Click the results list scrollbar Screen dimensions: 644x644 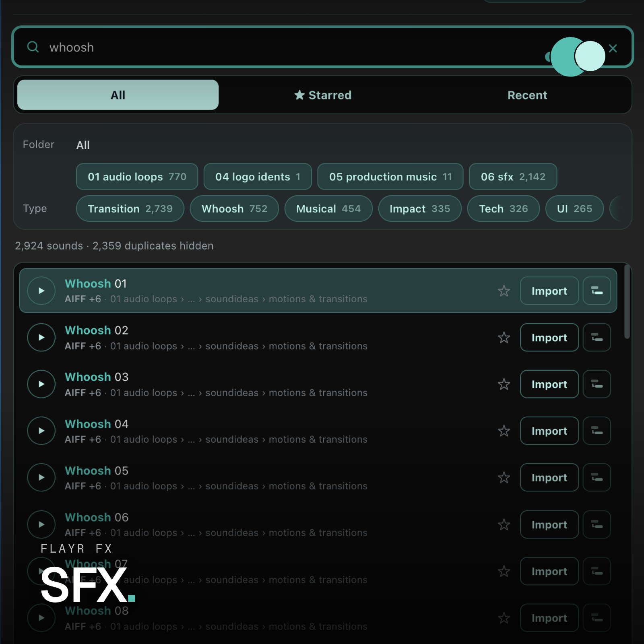click(627, 302)
